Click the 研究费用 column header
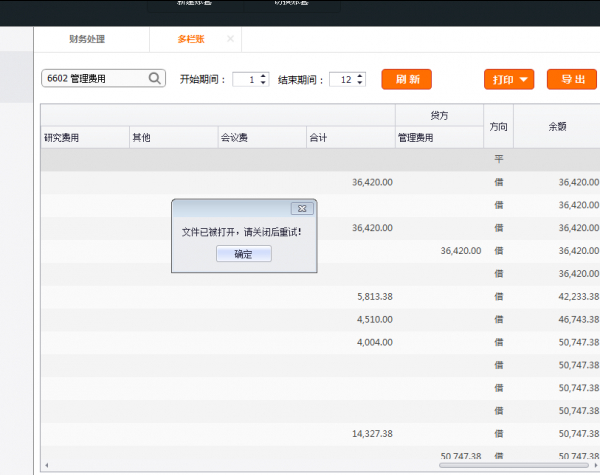The width and height of the screenshot is (600, 475). (x=84, y=138)
